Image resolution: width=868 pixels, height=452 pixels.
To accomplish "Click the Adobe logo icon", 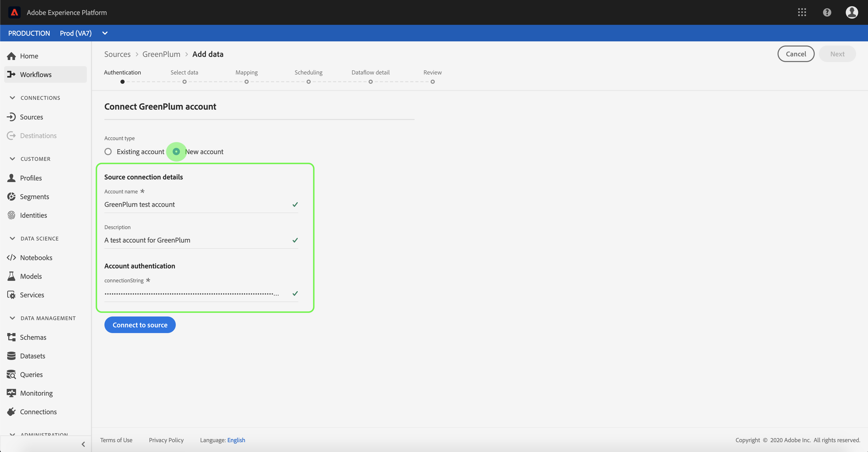I will [14, 12].
